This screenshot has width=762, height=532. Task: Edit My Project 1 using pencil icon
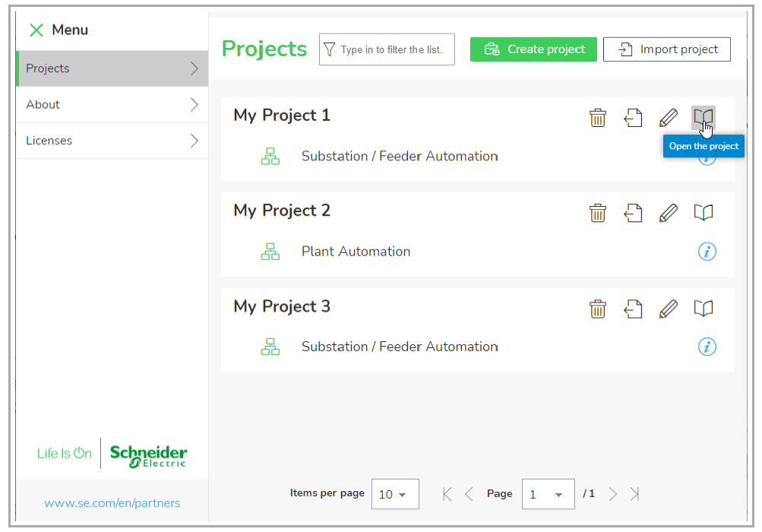[668, 118]
